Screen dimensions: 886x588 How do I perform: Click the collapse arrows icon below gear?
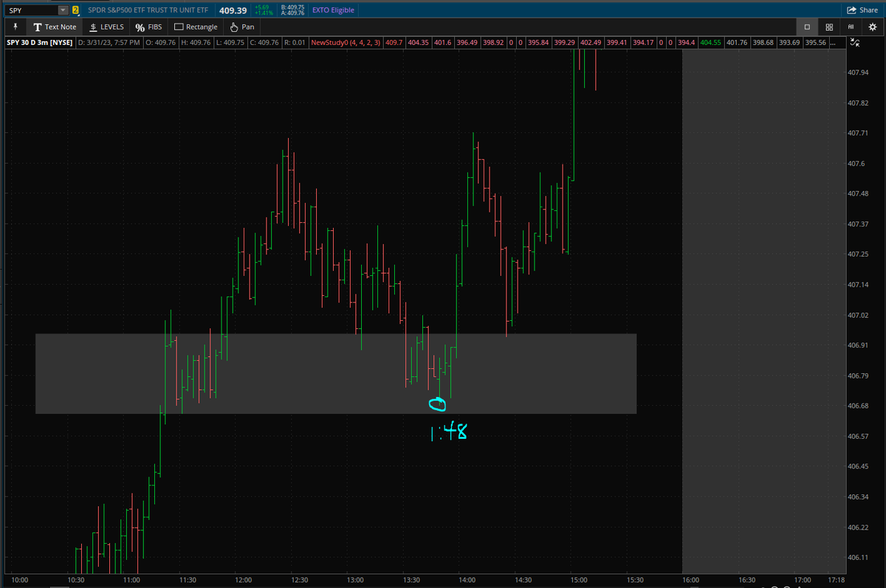pos(855,44)
